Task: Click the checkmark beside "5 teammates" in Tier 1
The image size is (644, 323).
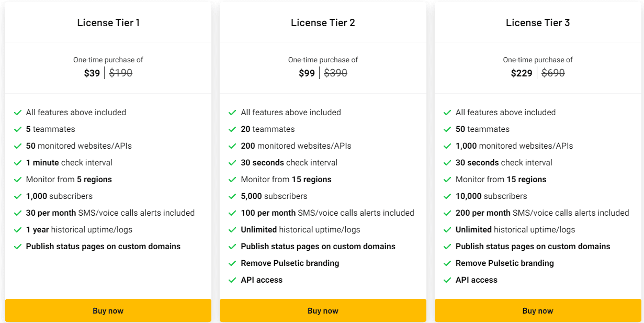Action: pos(17,129)
